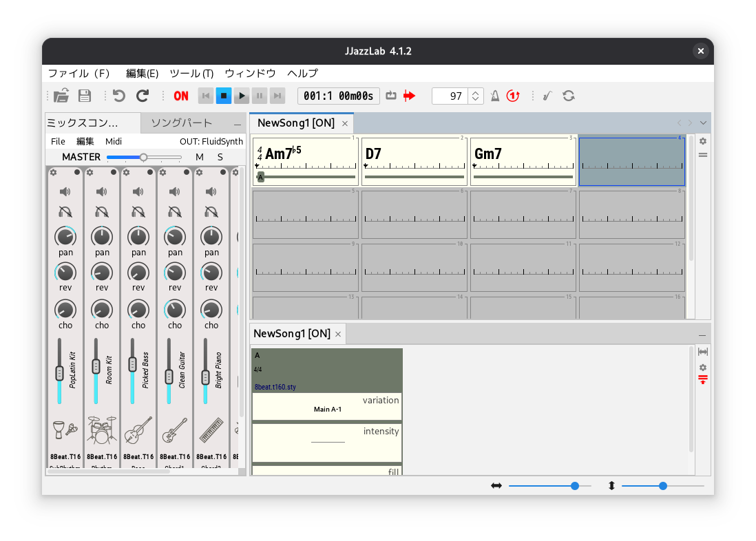
Task: Click the Main A-1 variation value
Action: click(328, 410)
